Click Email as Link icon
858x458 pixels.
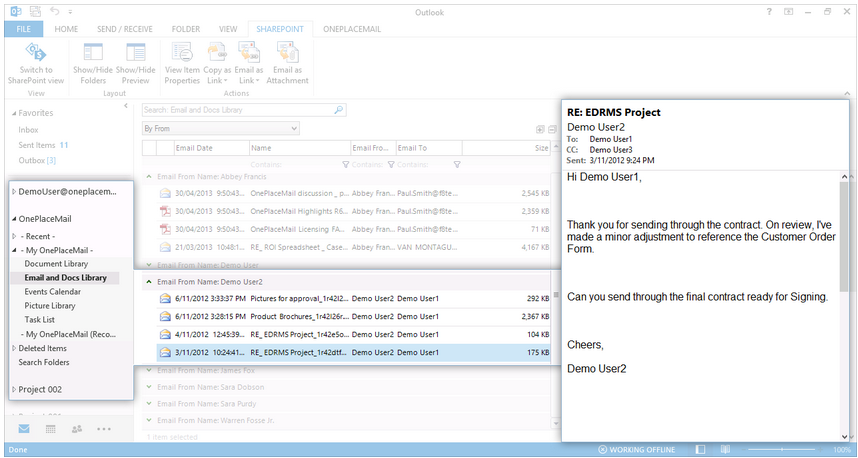point(248,54)
